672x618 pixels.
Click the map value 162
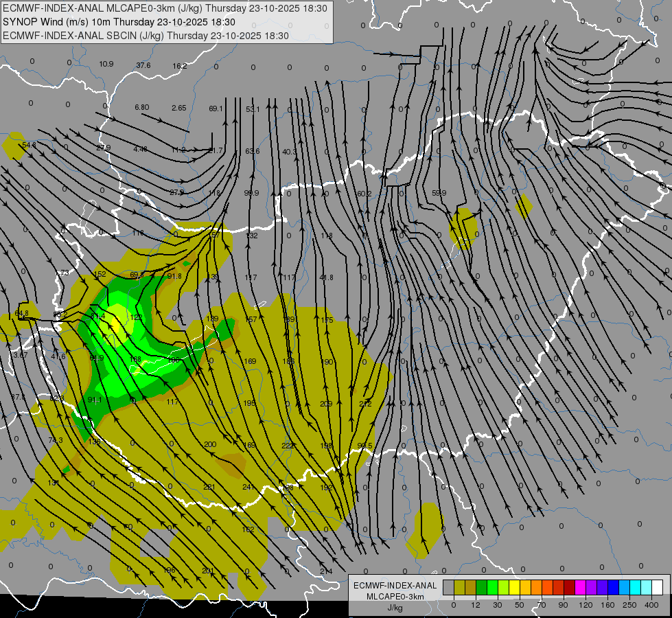tap(248, 529)
